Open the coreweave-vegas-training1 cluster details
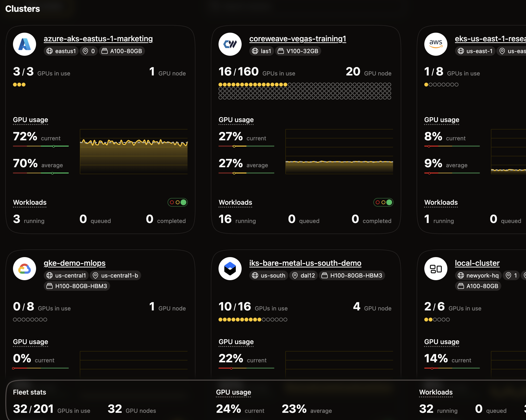 pyautogui.click(x=297, y=38)
